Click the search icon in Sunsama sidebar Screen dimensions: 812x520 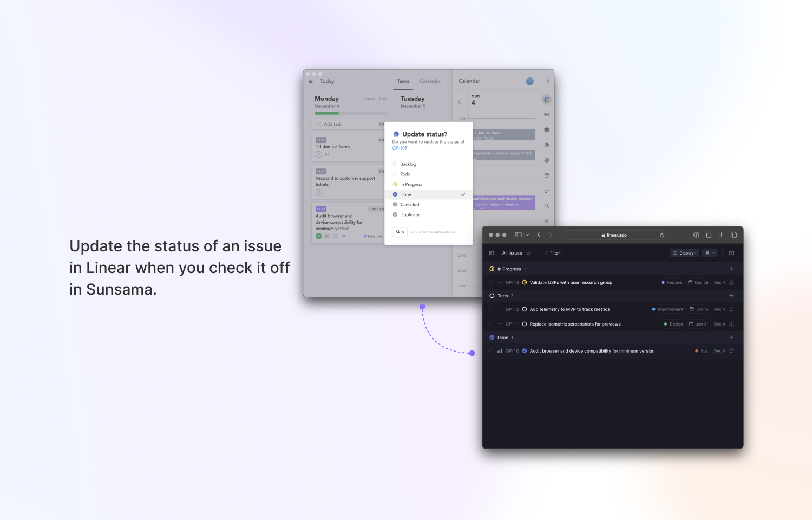547,206
